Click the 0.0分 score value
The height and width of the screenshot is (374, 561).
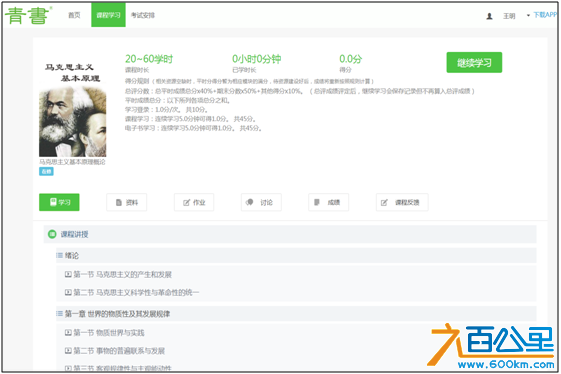click(351, 59)
